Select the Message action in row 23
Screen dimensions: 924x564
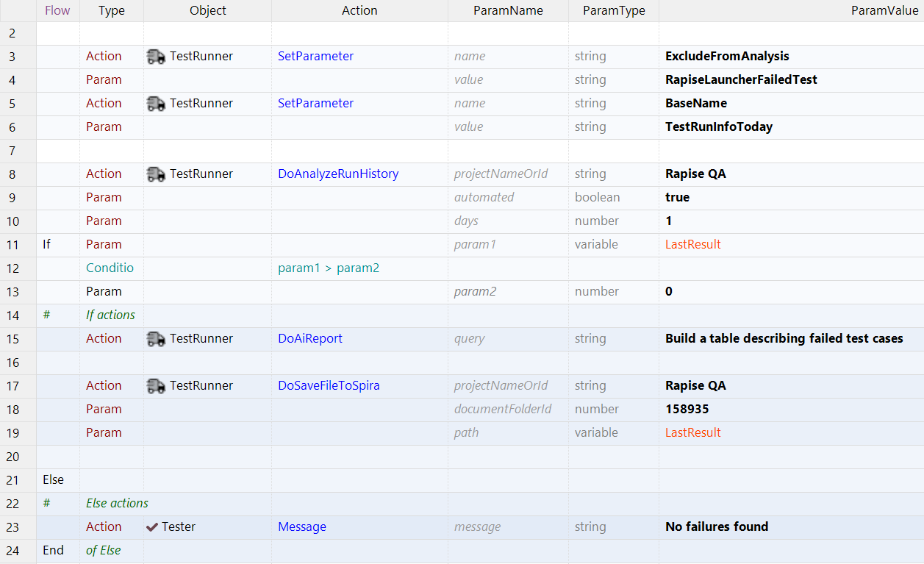(x=302, y=527)
